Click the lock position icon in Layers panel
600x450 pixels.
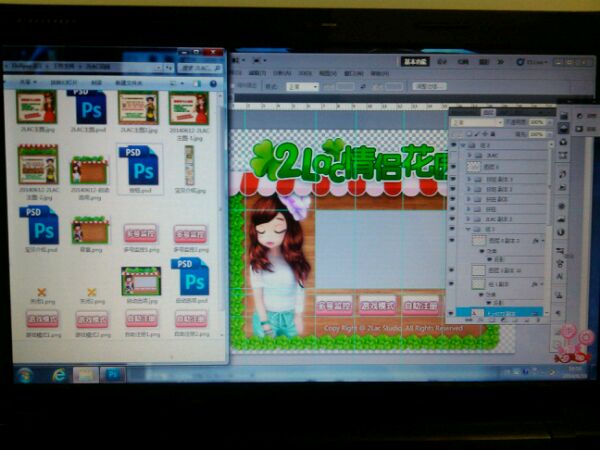coord(485,134)
